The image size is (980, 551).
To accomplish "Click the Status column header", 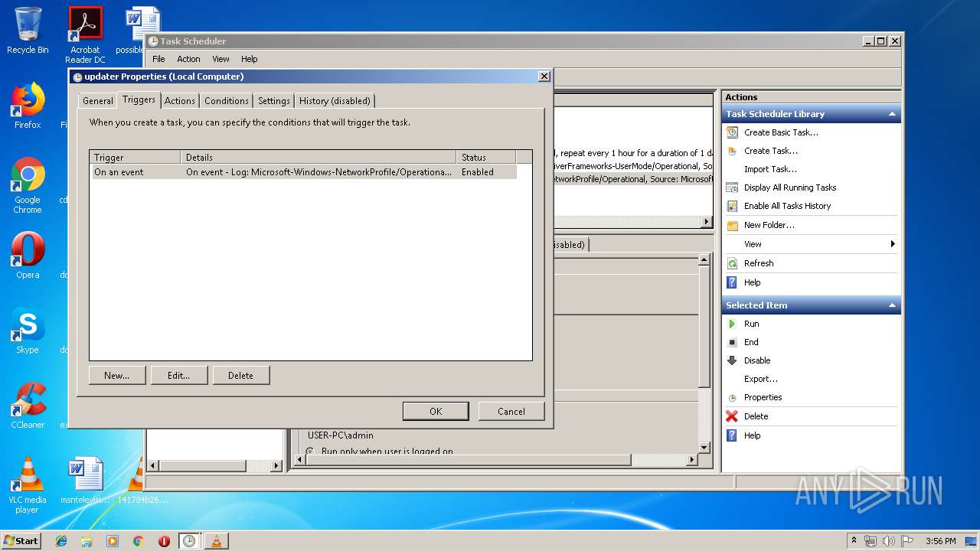I will coord(486,158).
